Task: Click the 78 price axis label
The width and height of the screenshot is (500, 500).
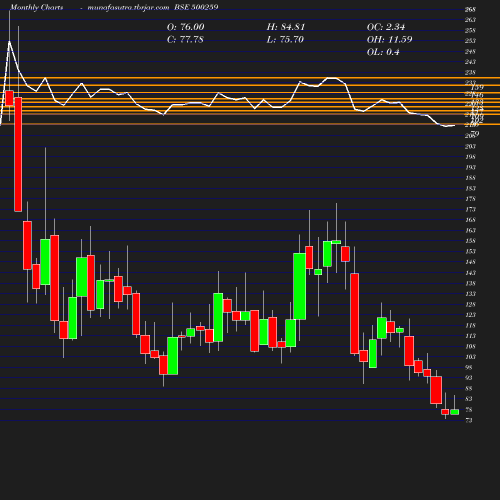Action: 469,410
